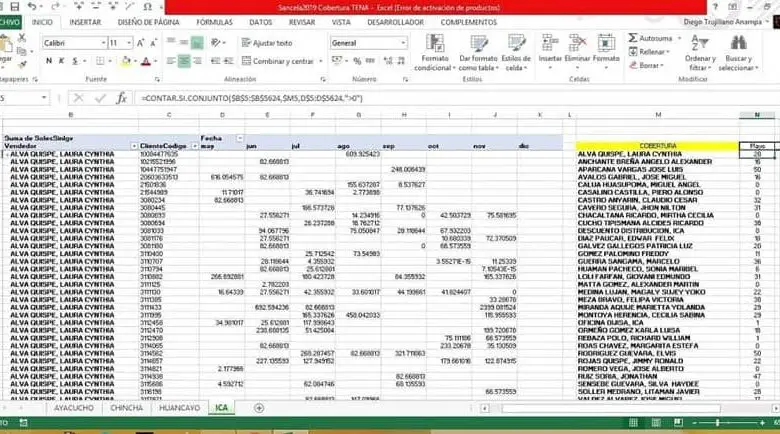Image resolution: width=780 pixels, height=434 pixels.
Task: Open Excel Help question mark
Action: pos(715,6)
